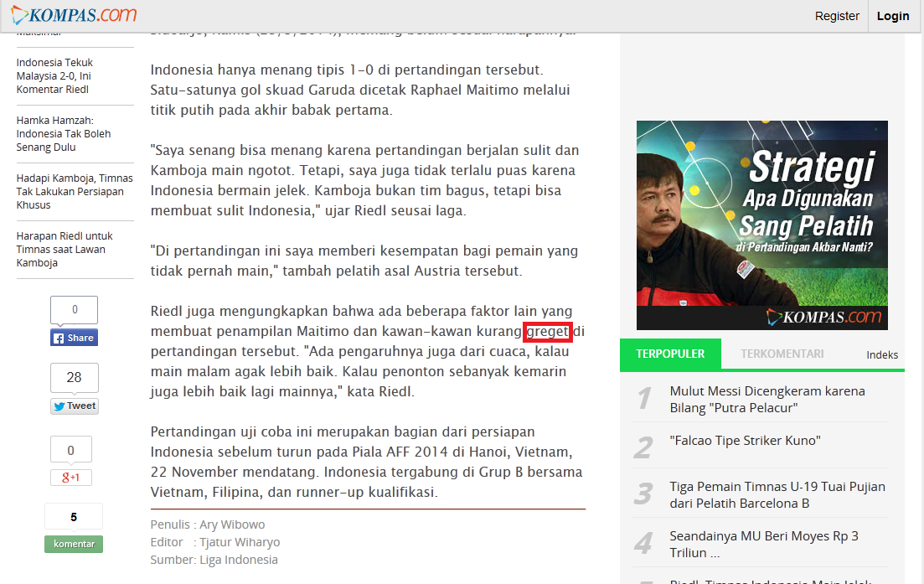
Task: Open 'Hadapi Kamboja, Timnas Tak Lakukan Persiapan Khusus'
Action: pyautogui.click(x=75, y=192)
